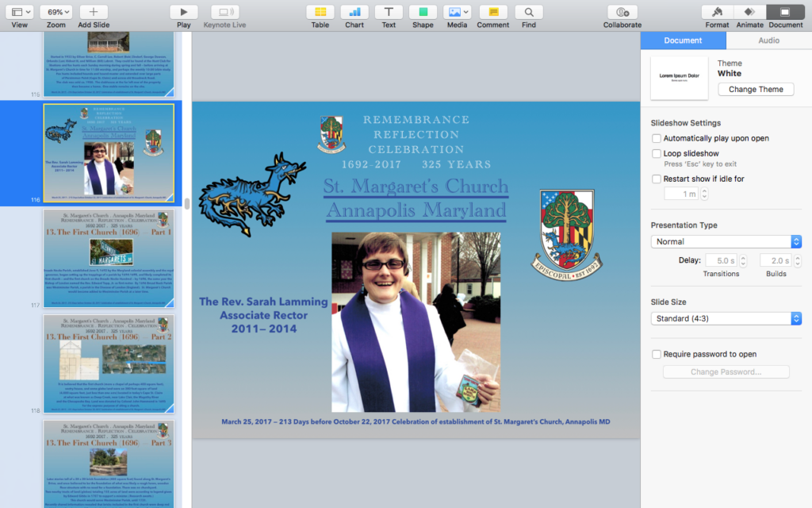Click the REMEMBRANCE heading text
The image size is (812, 508).
pyautogui.click(x=416, y=119)
